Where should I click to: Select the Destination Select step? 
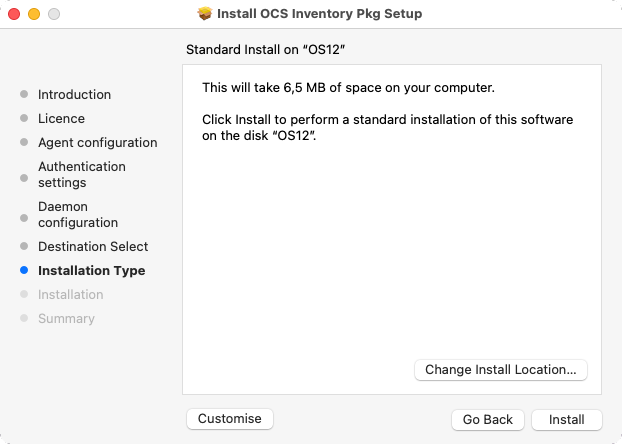(x=93, y=246)
